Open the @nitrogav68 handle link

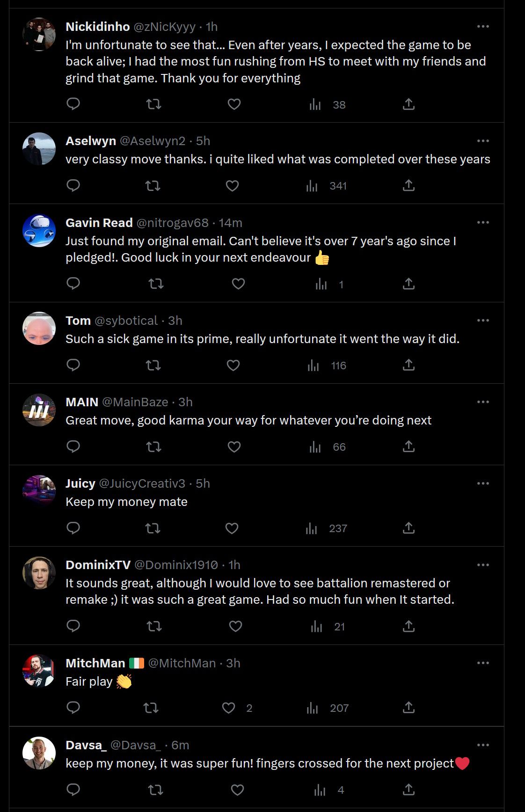coord(172,223)
